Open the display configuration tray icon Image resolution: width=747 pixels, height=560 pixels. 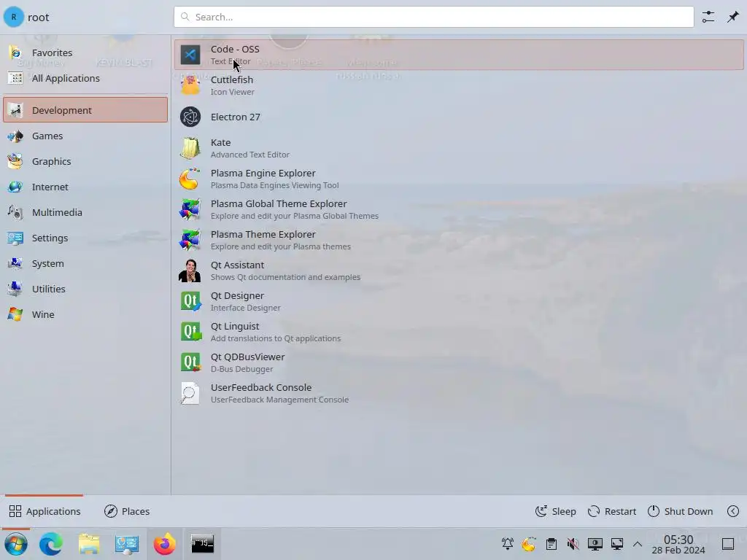pos(595,544)
